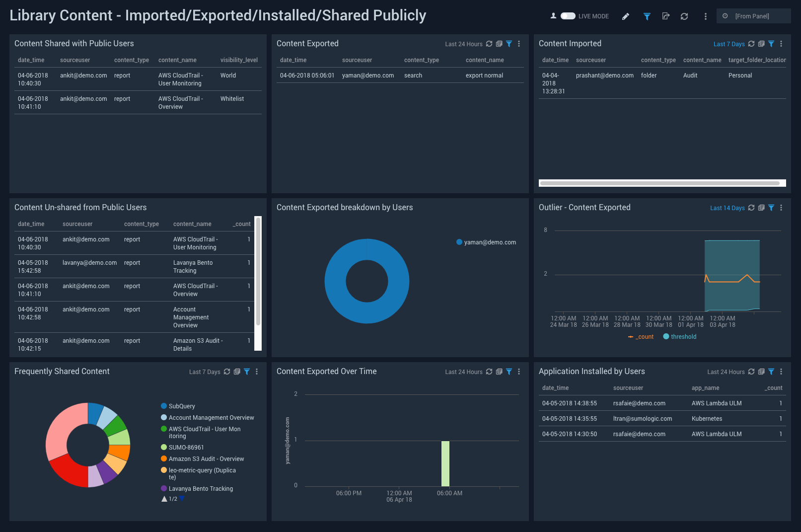Refresh the Content Exported panel
This screenshot has width=801, height=532.
click(489, 44)
